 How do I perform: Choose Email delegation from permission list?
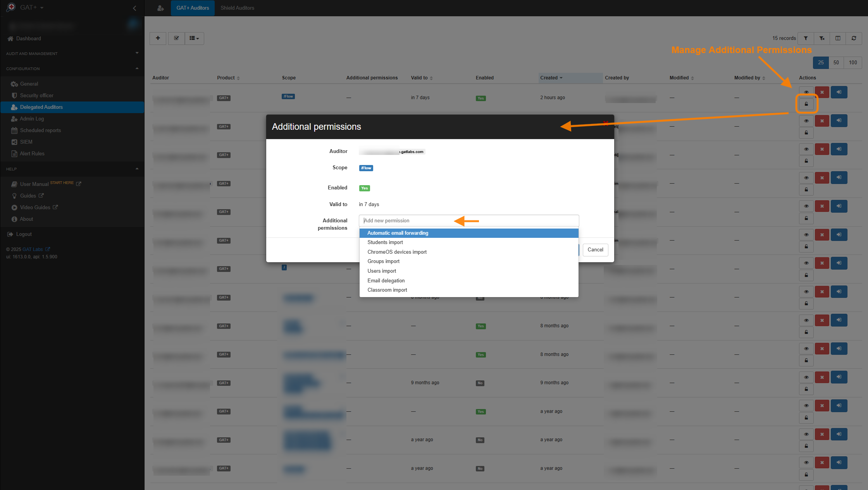tap(386, 280)
